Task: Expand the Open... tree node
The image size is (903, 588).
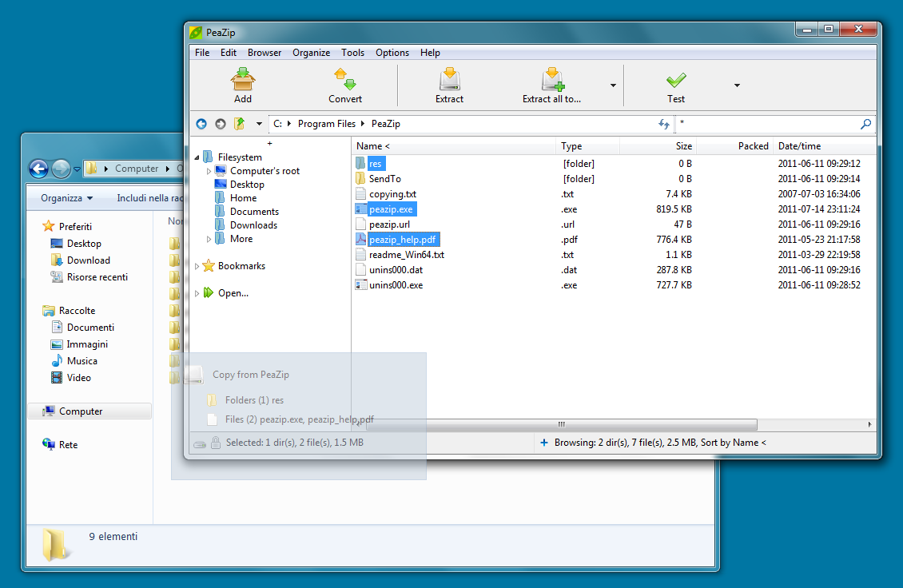Action: pyautogui.click(x=198, y=293)
